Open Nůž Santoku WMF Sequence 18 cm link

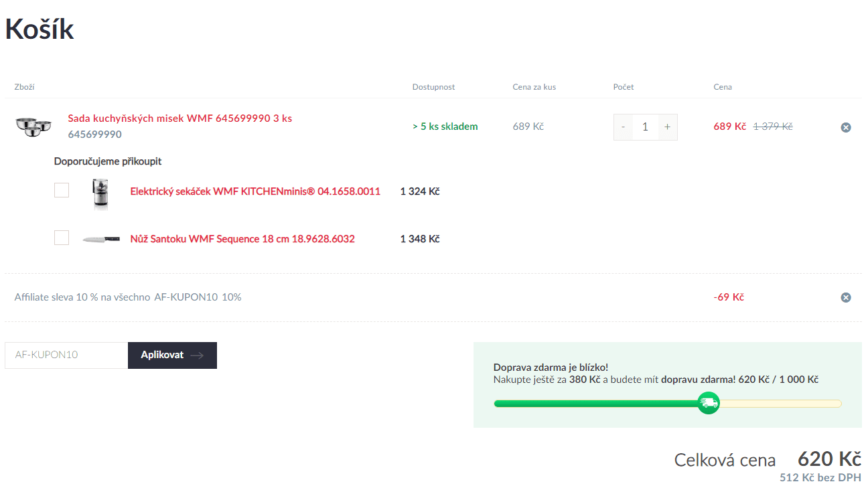coord(242,239)
